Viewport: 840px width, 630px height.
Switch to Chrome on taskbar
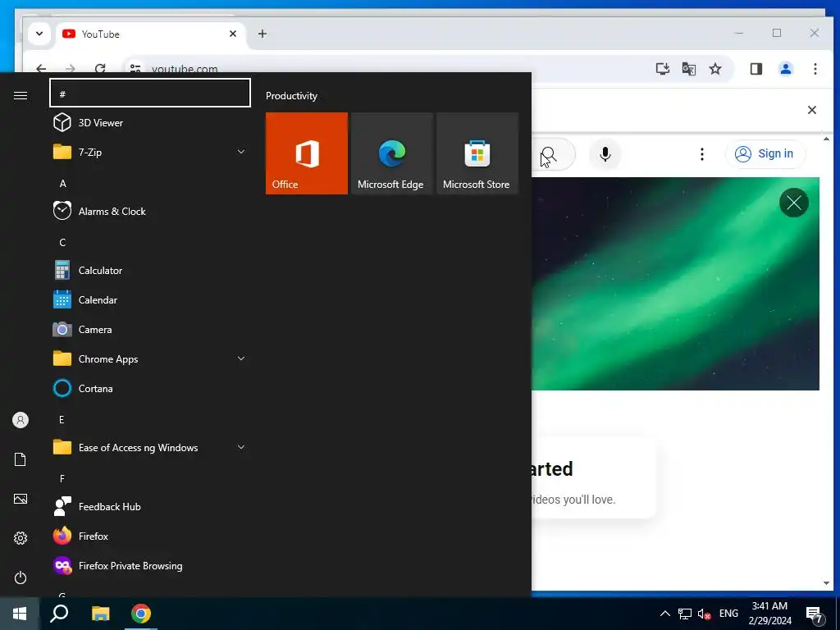pos(141,614)
